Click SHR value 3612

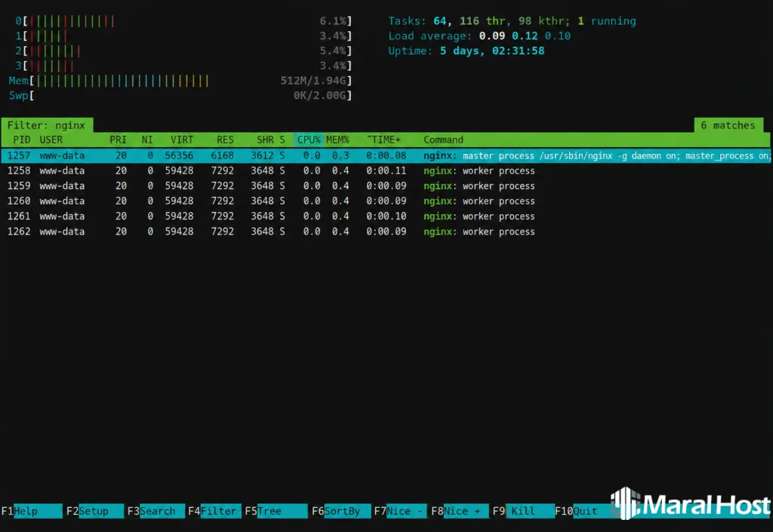(x=262, y=155)
